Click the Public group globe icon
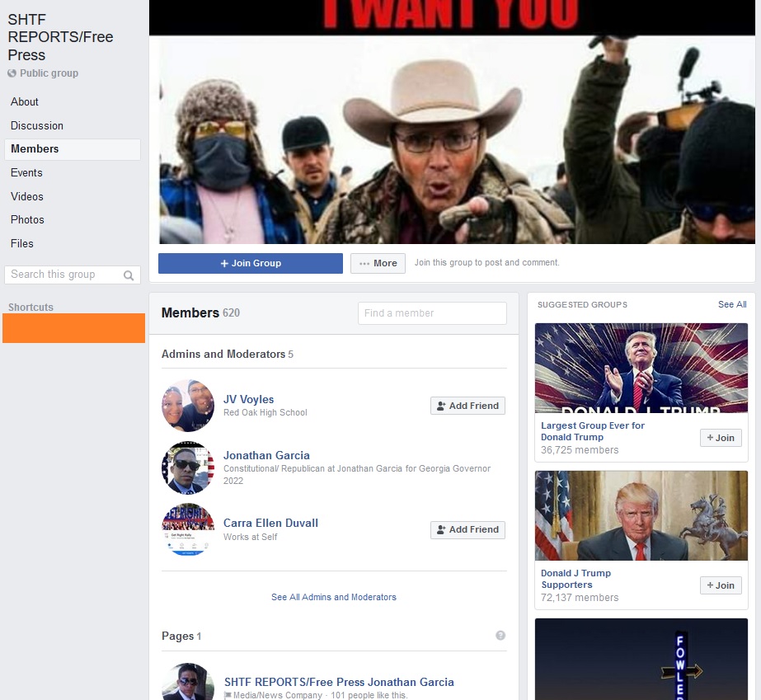The image size is (761, 700). [12, 73]
